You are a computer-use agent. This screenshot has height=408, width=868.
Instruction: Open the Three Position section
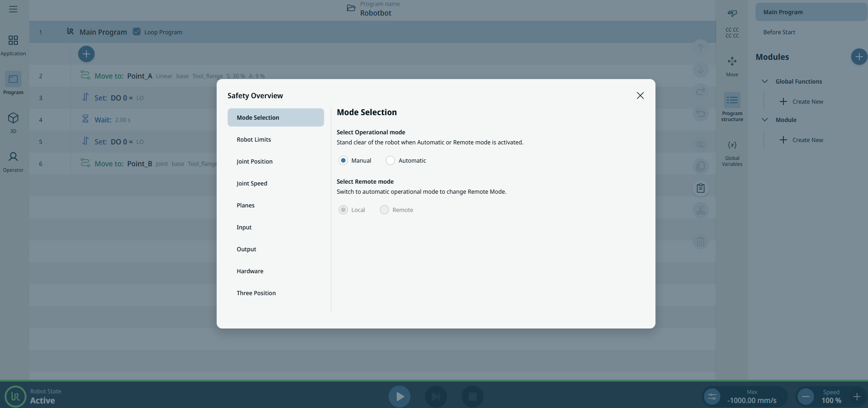[256, 293]
